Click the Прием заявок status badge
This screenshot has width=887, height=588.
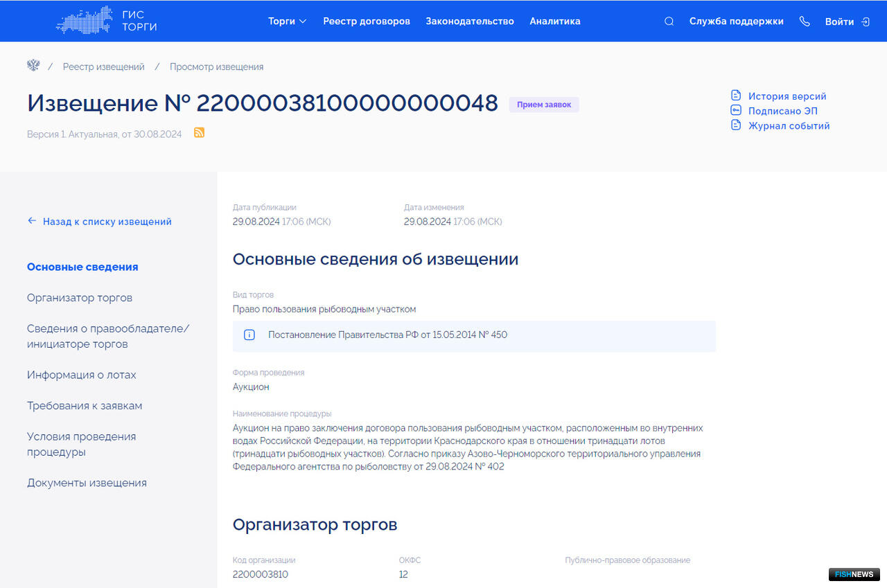[544, 105]
